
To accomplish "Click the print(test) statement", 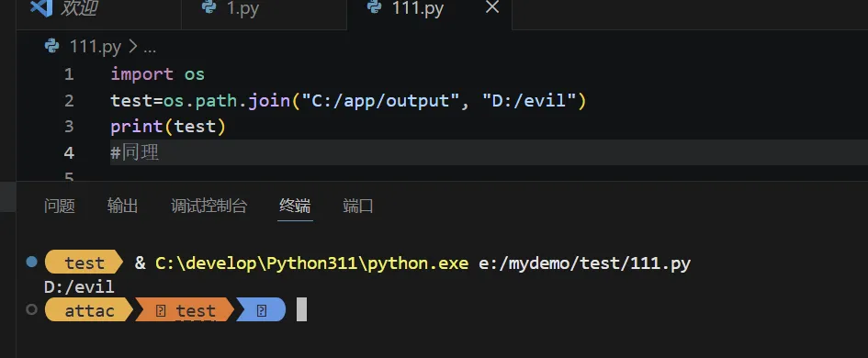I will tap(168, 127).
